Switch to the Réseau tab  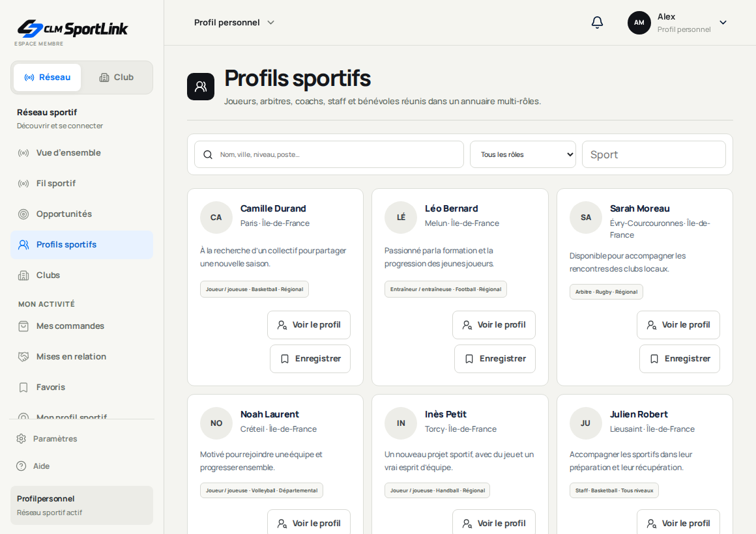click(x=47, y=77)
